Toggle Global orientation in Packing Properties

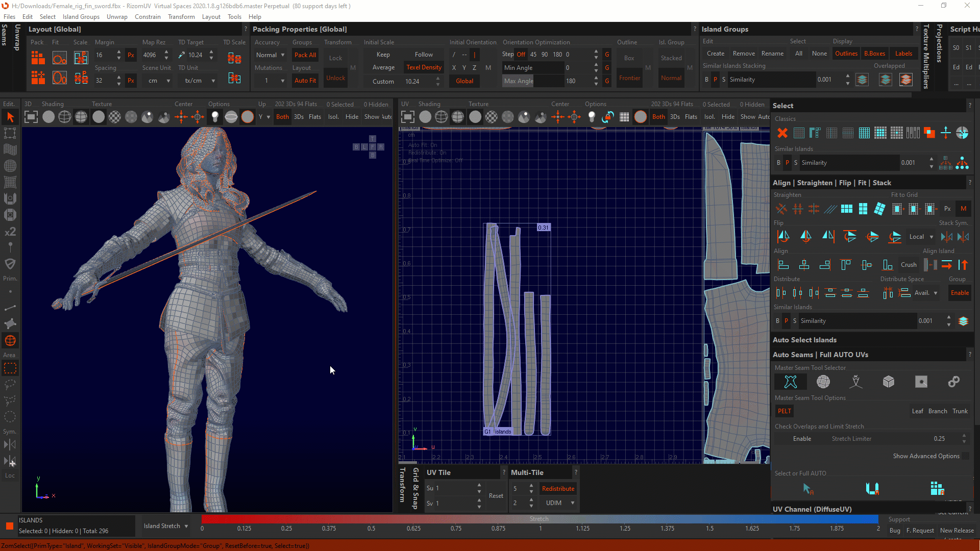(x=464, y=81)
